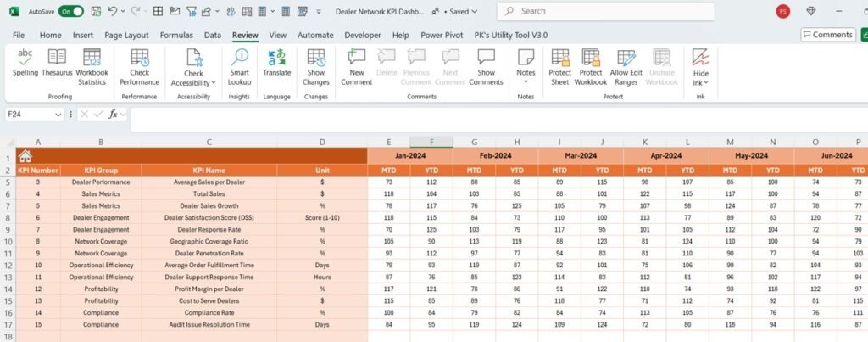
Task: Toggle the AutoSave switch
Action: 71,12
